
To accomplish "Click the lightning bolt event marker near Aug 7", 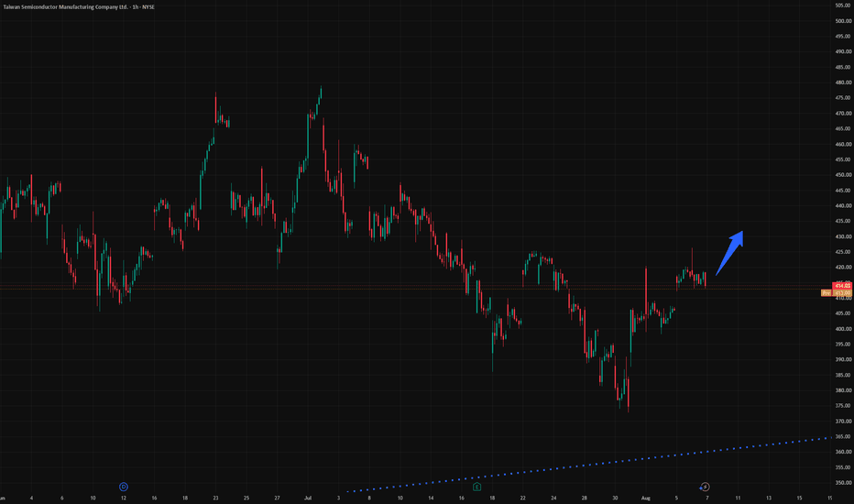I will click(705, 487).
